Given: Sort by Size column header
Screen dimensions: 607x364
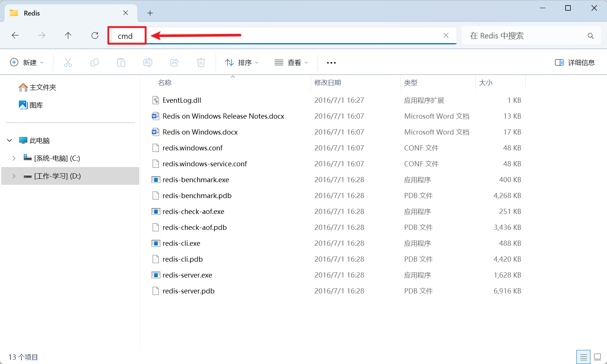Looking at the screenshot, I should tap(486, 83).
